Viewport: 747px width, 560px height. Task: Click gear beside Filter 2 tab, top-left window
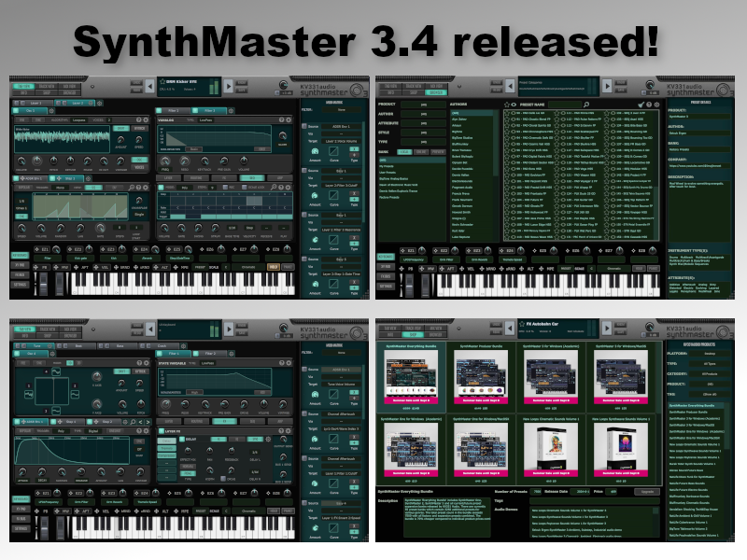click(x=231, y=111)
